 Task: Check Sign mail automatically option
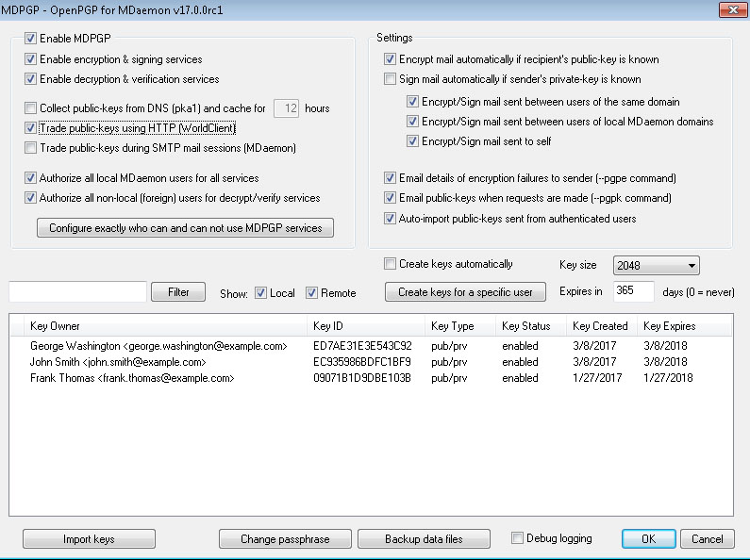[x=391, y=79]
